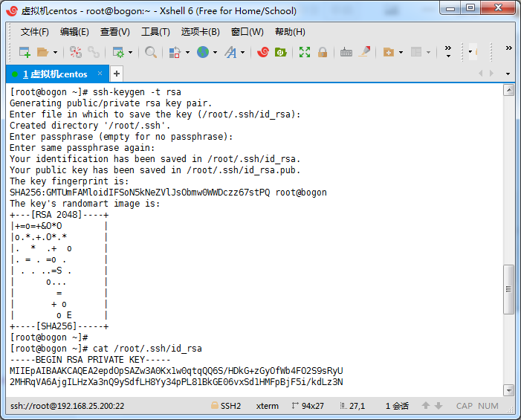Click the terminal scrollbar up arrow
The image size is (521, 420).
(508, 90)
